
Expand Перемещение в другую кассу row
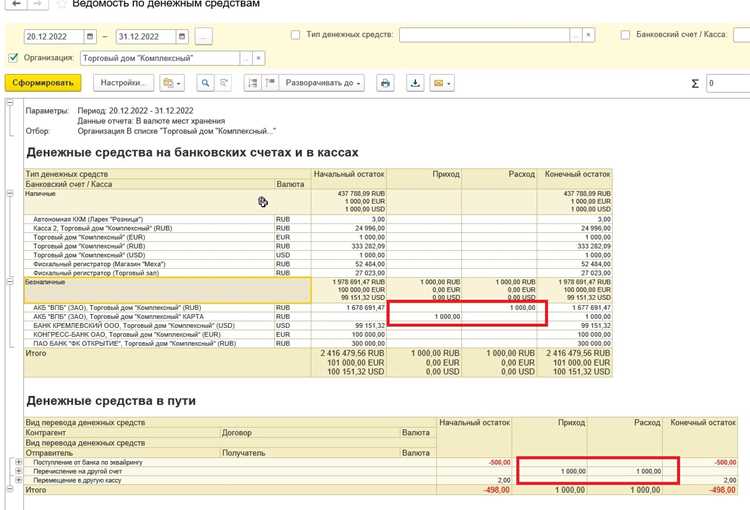[x=18, y=480]
